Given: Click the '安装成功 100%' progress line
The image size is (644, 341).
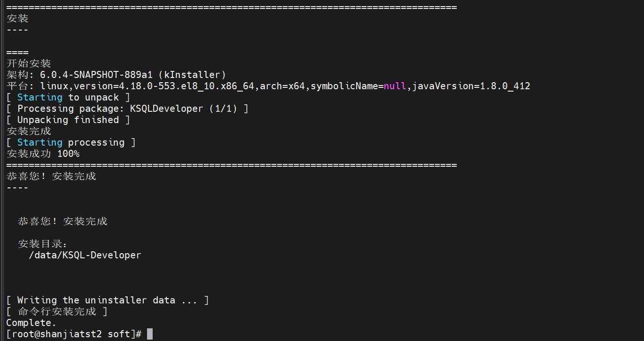Looking at the screenshot, I should pos(43,154).
